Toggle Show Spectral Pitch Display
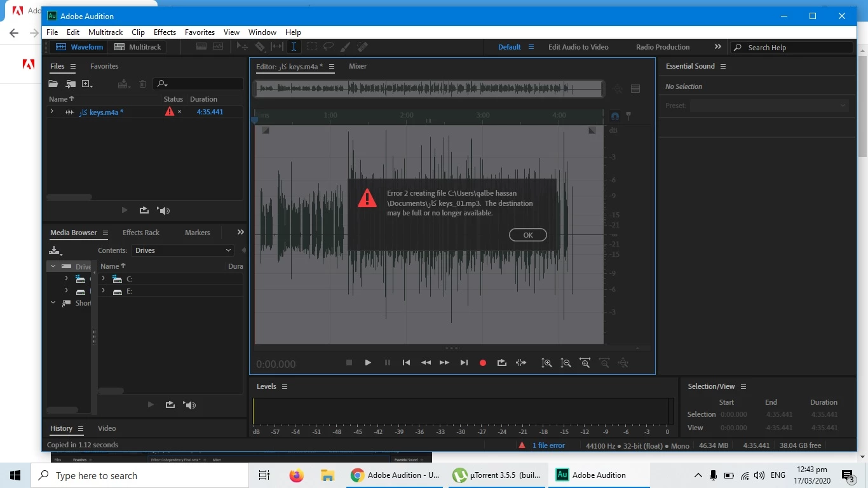The width and height of the screenshot is (868, 488). (218, 46)
